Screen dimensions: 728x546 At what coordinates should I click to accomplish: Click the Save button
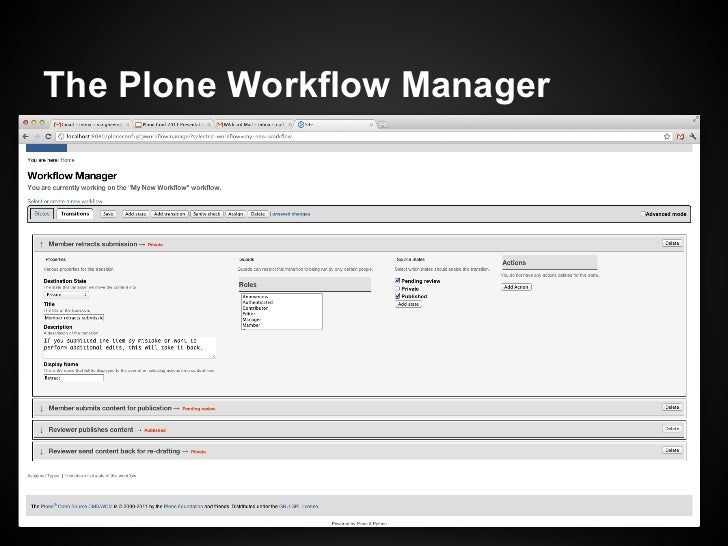108,214
